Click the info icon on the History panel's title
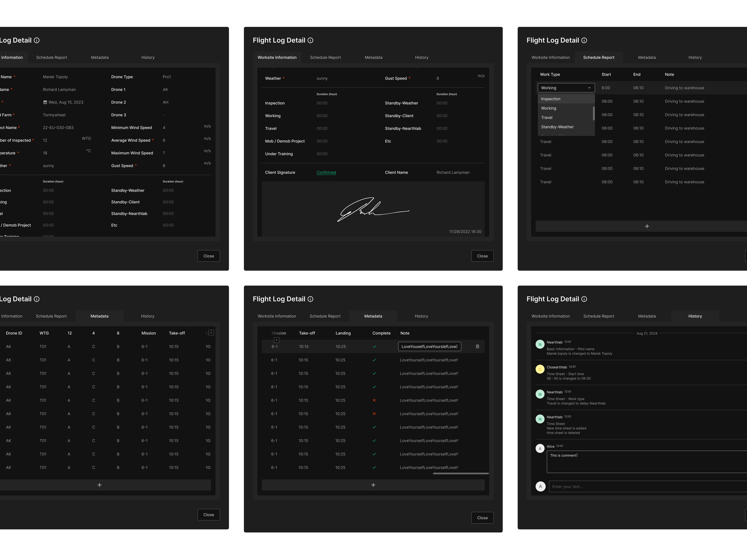 coord(584,299)
